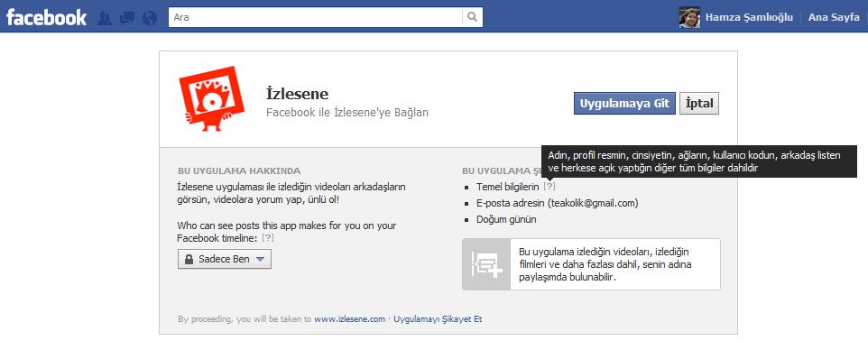
Task: Cancel with the İptal button
Action: (699, 104)
